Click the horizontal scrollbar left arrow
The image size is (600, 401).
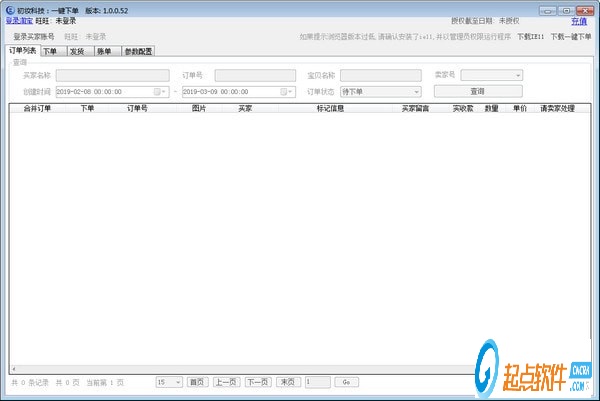coord(14,369)
